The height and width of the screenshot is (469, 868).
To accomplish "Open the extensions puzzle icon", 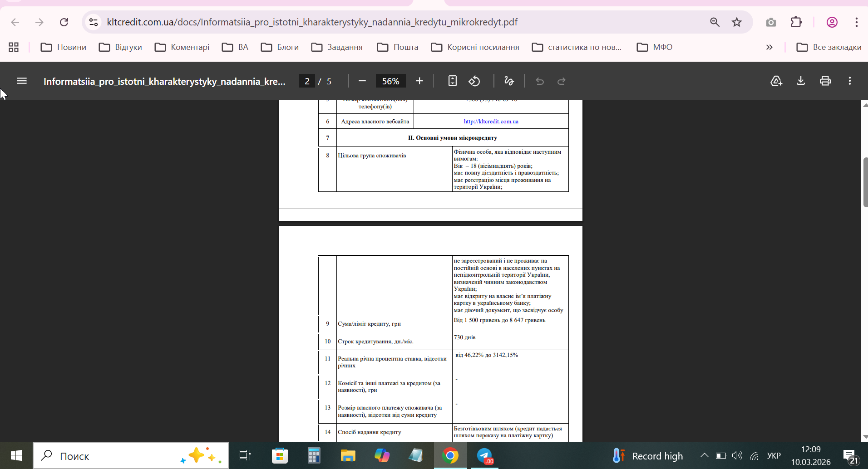I will [x=796, y=22].
